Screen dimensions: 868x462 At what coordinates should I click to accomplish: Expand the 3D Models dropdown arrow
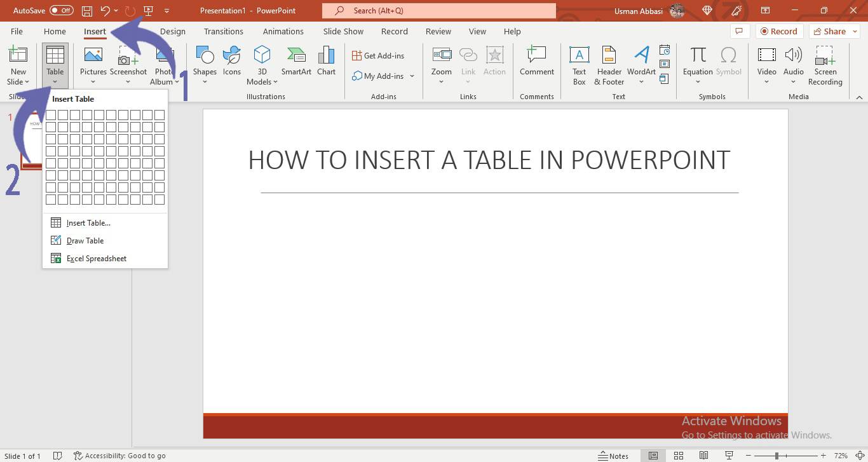(x=275, y=82)
